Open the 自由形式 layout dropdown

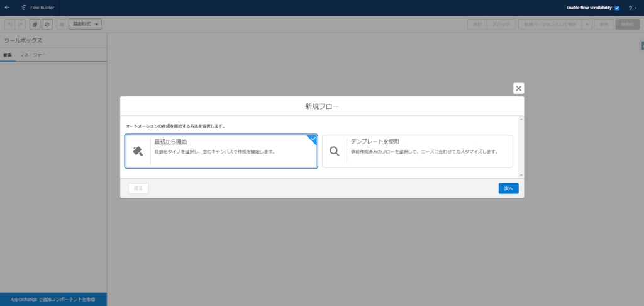click(x=85, y=24)
